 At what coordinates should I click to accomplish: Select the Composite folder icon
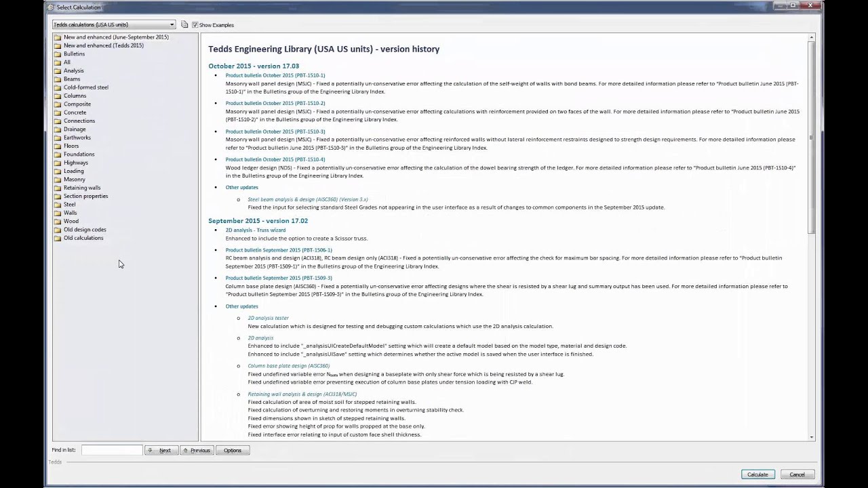coord(58,104)
